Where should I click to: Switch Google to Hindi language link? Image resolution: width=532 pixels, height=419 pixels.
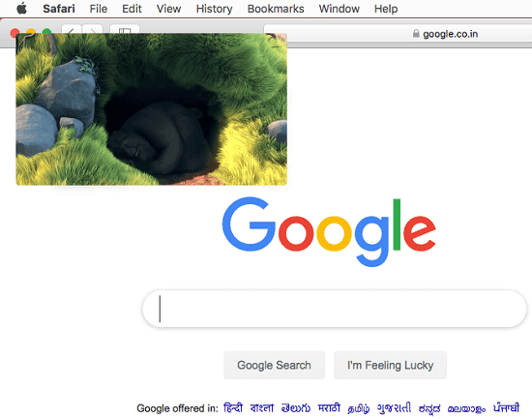pos(233,407)
